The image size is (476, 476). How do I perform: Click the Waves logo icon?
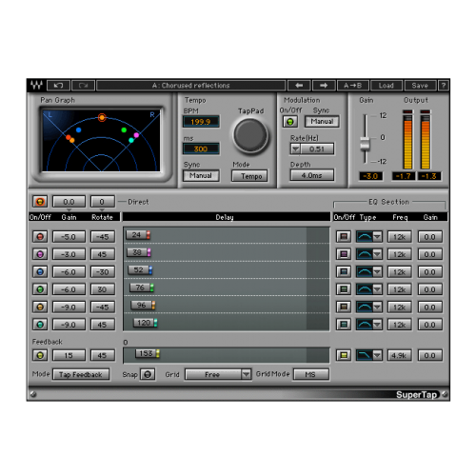tap(36, 86)
